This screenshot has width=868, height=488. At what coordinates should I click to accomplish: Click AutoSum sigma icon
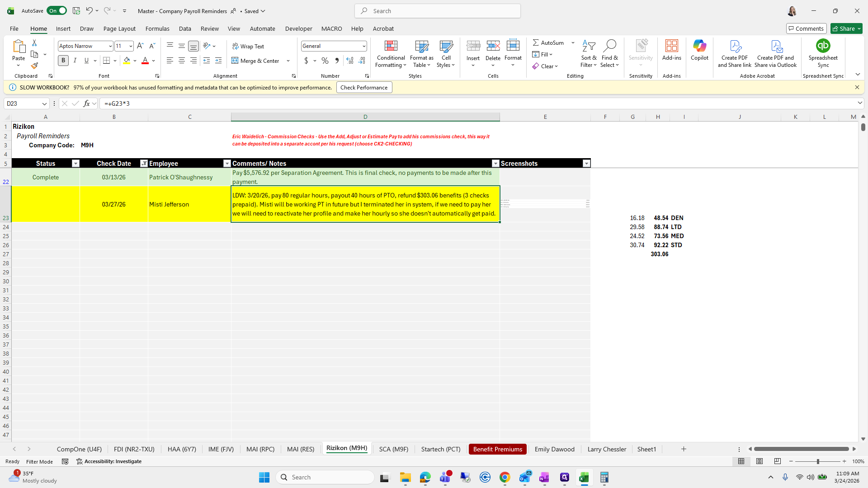pos(536,42)
